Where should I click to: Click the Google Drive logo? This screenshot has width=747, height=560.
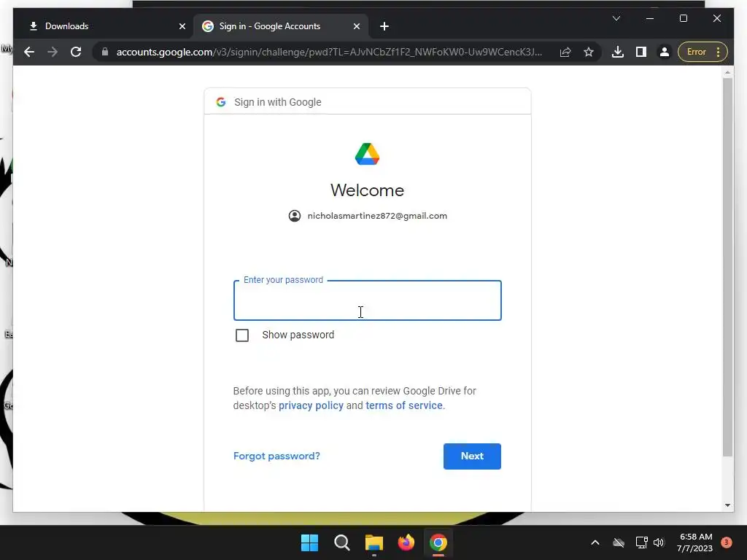pyautogui.click(x=368, y=155)
